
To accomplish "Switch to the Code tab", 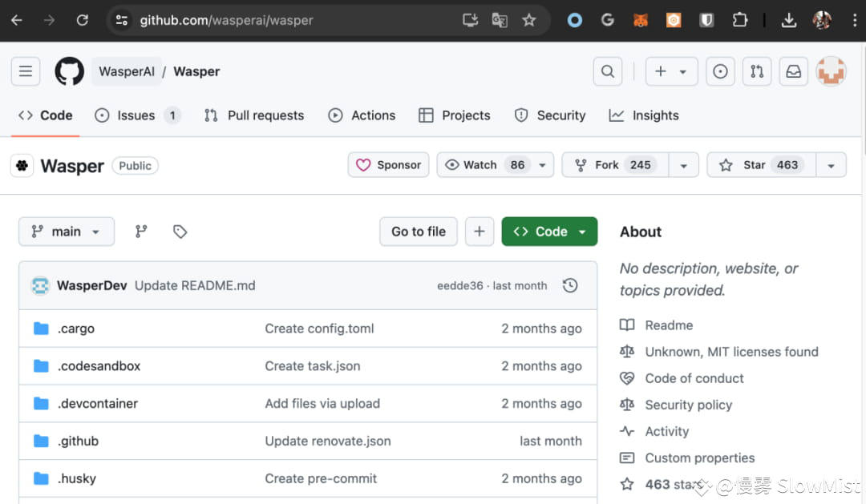I will (45, 115).
